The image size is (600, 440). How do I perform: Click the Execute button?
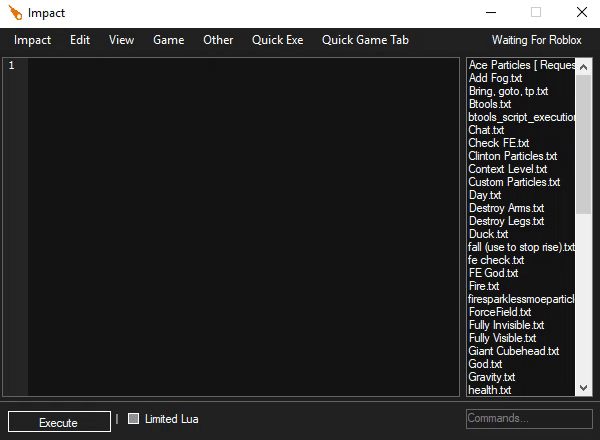coord(59,422)
